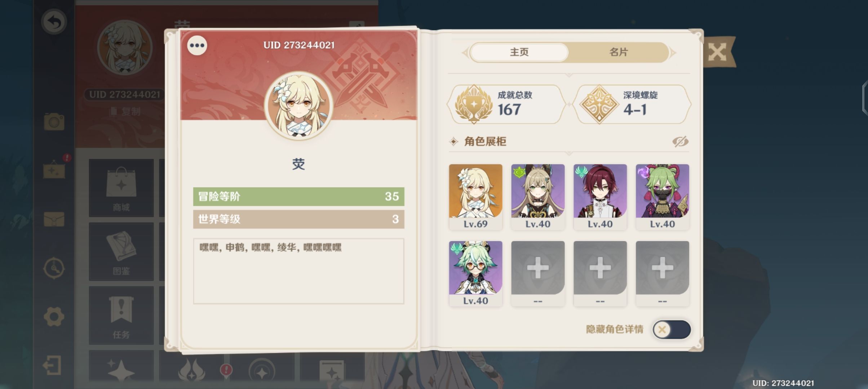This screenshot has height=389, width=868.
Task: Open the 商城 shop button
Action: pos(121,188)
